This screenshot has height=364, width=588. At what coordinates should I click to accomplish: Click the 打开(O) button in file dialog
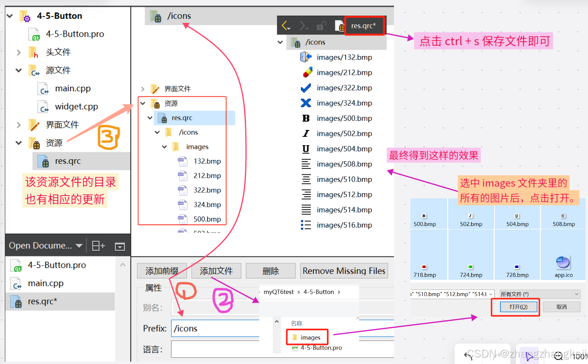[518, 307]
